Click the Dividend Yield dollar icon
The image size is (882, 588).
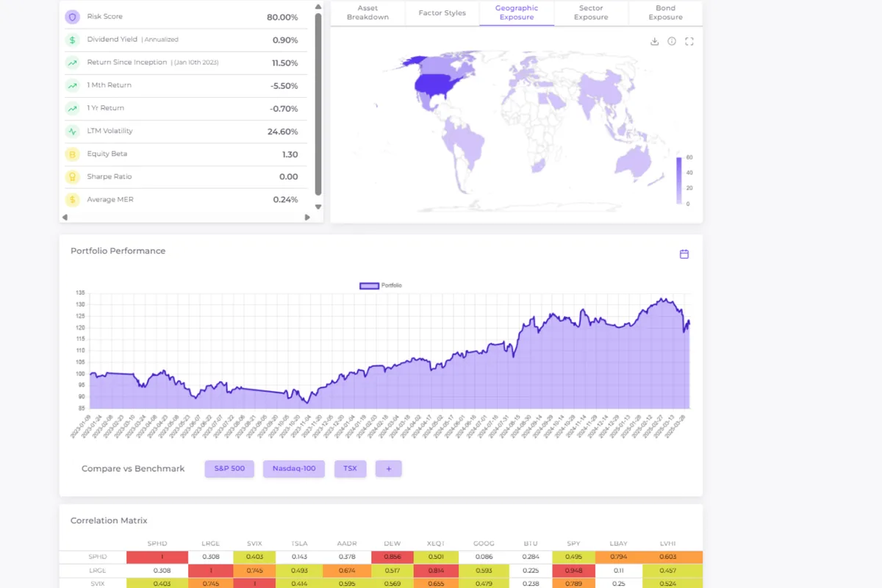[x=72, y=40]
